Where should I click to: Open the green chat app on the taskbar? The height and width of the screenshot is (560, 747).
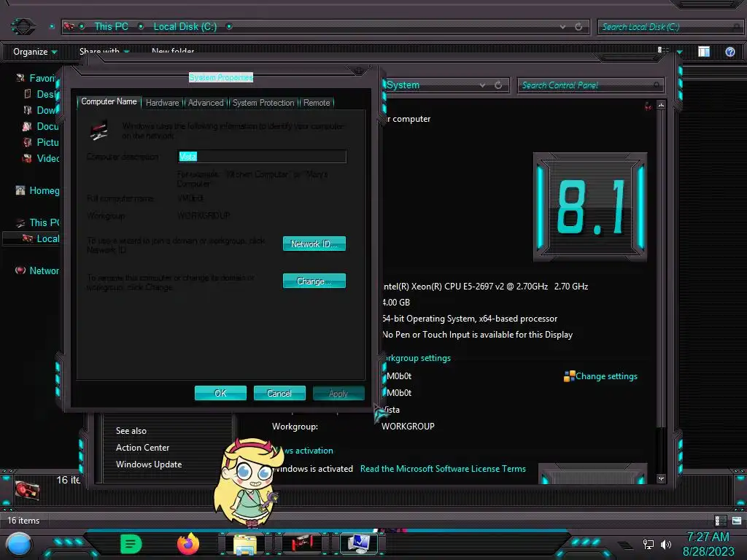pos(131,544)
